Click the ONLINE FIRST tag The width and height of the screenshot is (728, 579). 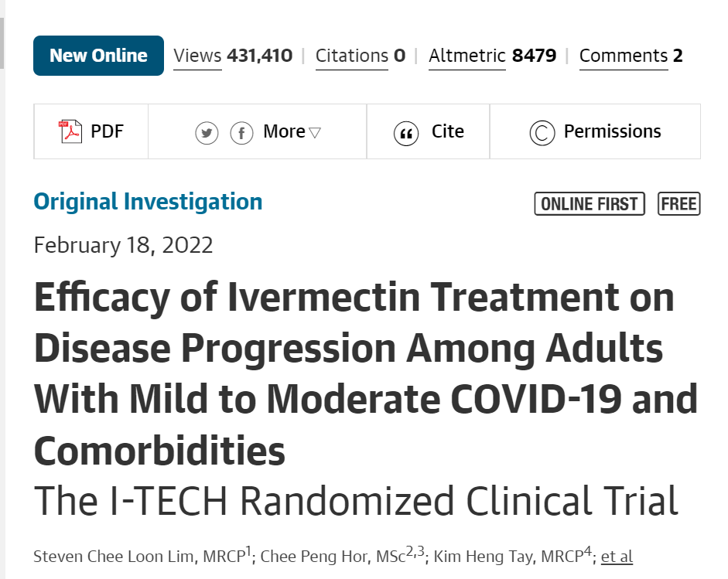coord(590,203)
